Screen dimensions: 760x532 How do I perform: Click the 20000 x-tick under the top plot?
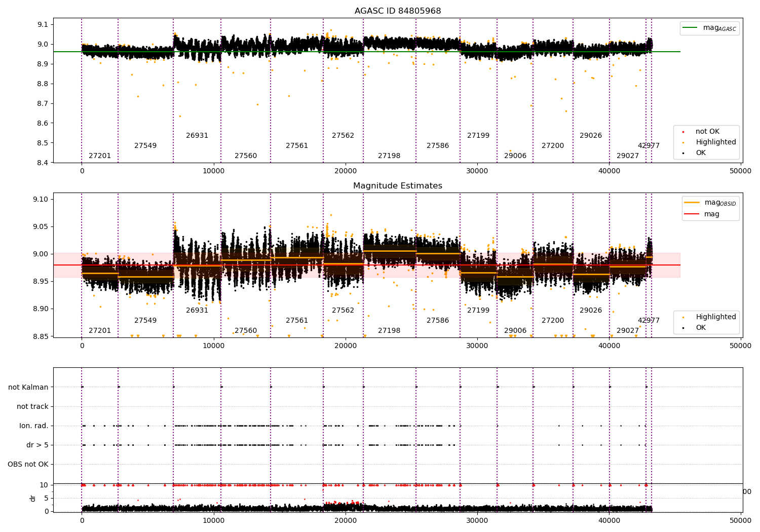[346, 171]
